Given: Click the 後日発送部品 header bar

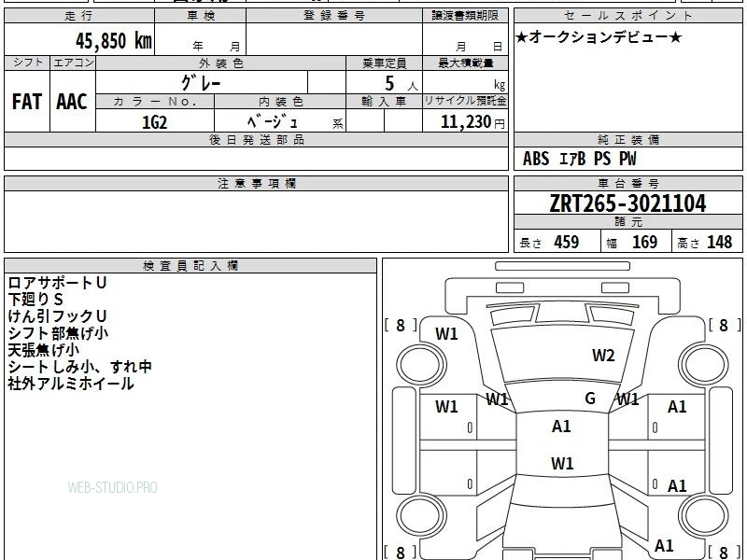Looking at the screenshot, I should 256,139.
